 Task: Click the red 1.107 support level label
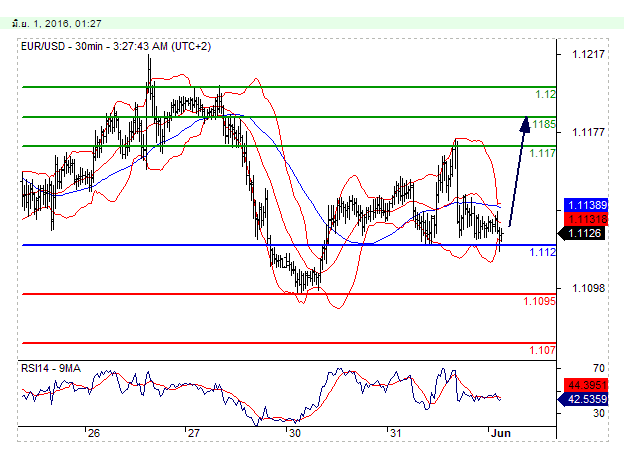[x=543, y=350]
